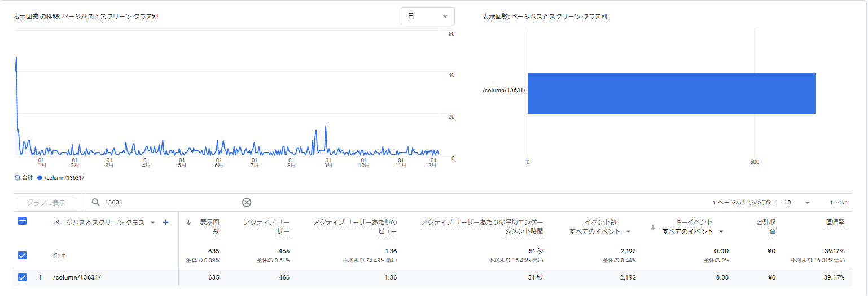The image size is (868, 296).
Task: Sort by 合計収益 column
Action: [766, 227]
